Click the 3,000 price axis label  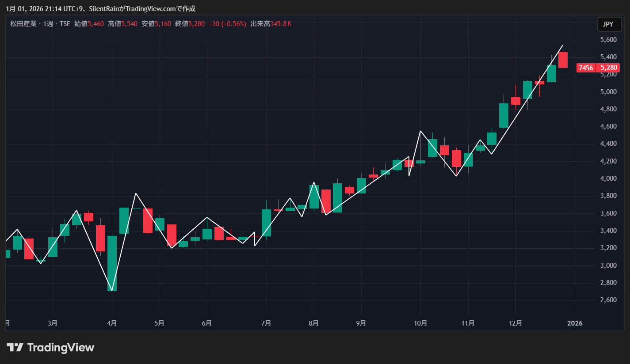coord(608,265)
